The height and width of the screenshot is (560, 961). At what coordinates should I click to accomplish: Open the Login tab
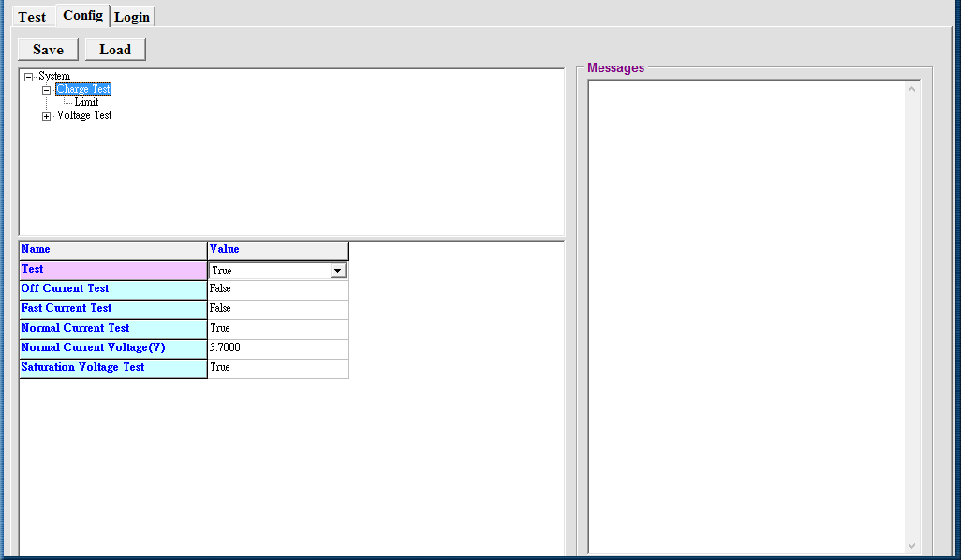[132, 17]
